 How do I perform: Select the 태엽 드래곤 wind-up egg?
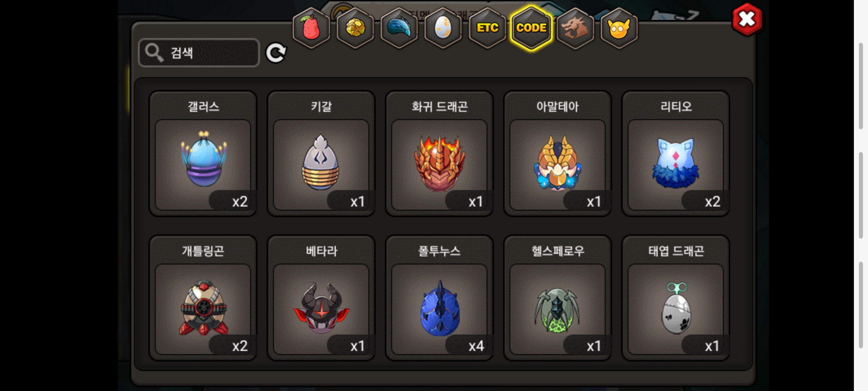pos(676,298)
